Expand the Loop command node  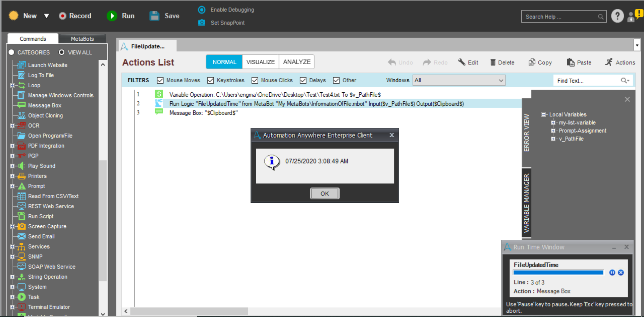(x=12, y=85)
